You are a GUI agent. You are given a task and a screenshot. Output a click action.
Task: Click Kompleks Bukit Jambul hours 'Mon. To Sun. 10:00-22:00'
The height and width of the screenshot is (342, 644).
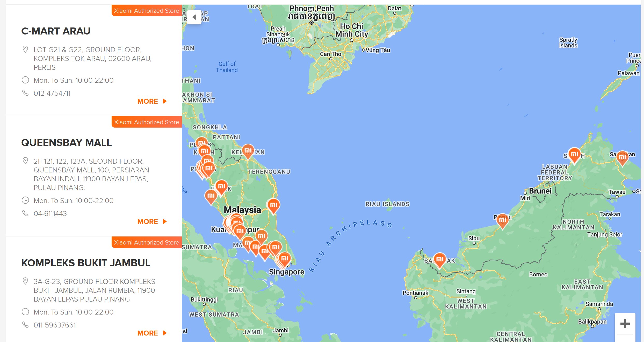74,312
